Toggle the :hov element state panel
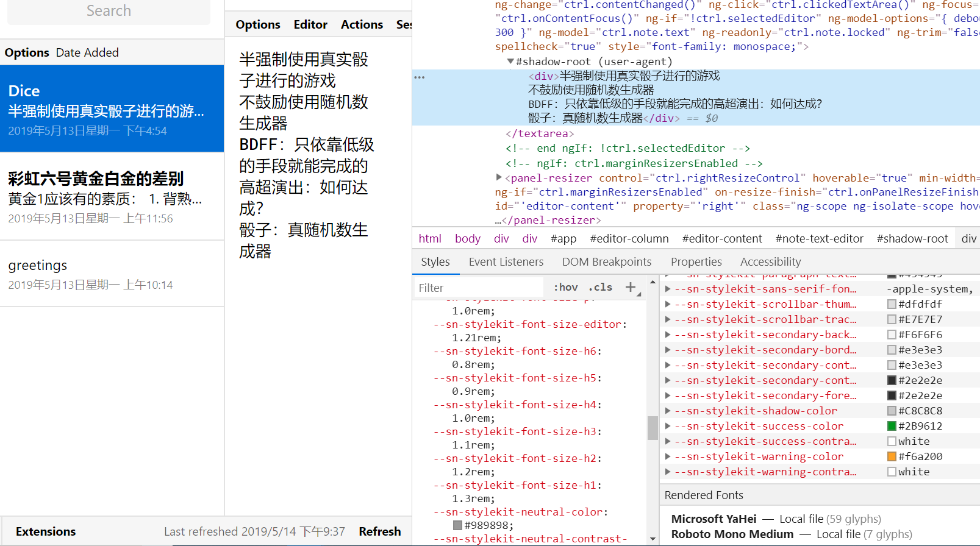This screenshot has height=546, width=980. pos(565,287)
